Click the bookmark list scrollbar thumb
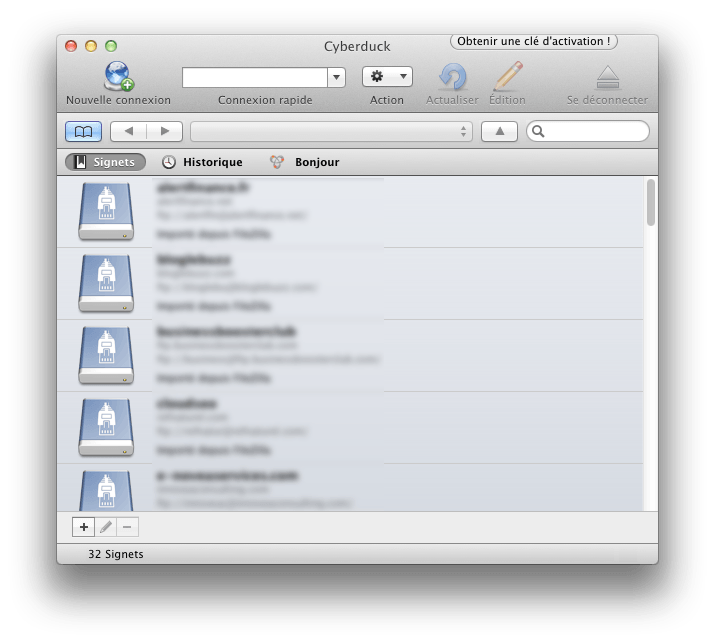This screenshot has width=715, height=643. (651, 202)
